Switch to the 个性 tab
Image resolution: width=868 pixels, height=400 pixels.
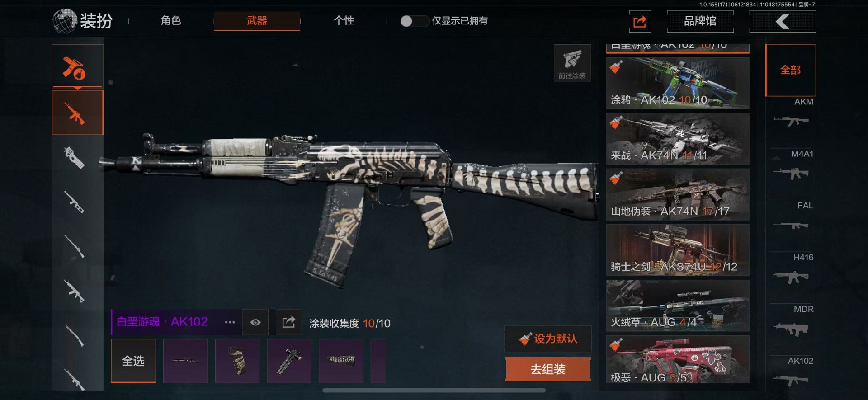344,21
